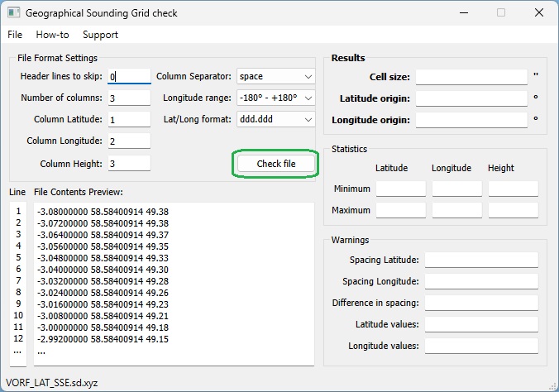Open the Support menu
559x392 pixels.
pyautogui.click(x=100, y=35)
